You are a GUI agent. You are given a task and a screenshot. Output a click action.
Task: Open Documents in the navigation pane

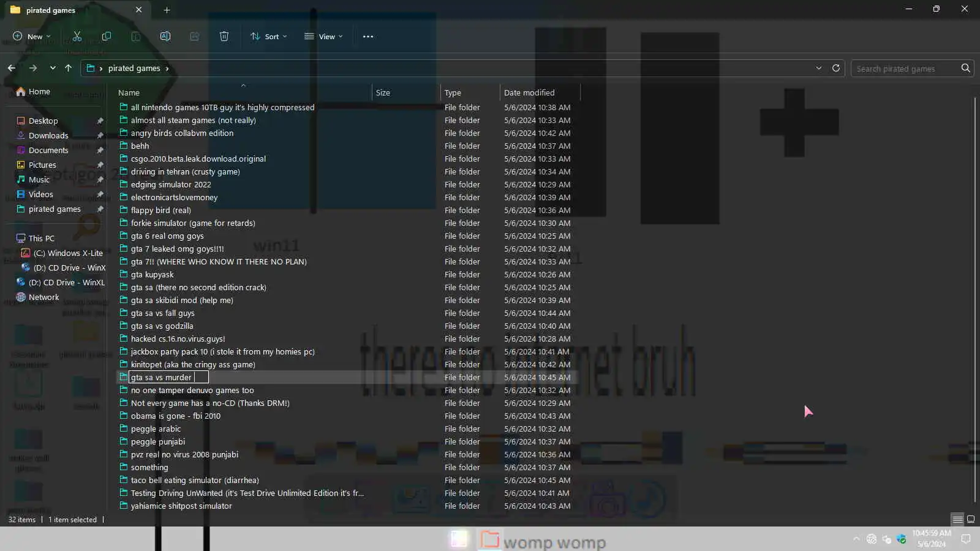point(48,150)
